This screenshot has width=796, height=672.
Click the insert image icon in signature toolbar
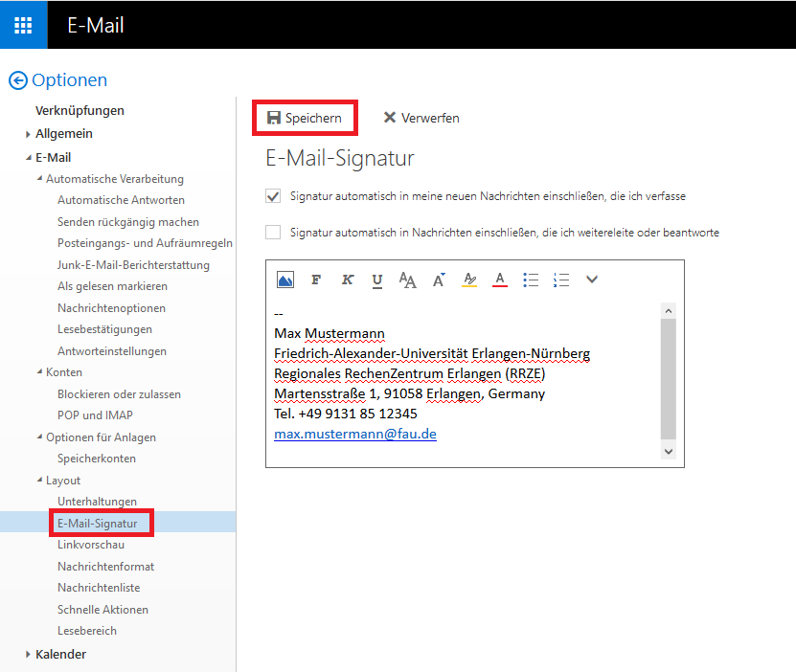(x=284, y=280)
